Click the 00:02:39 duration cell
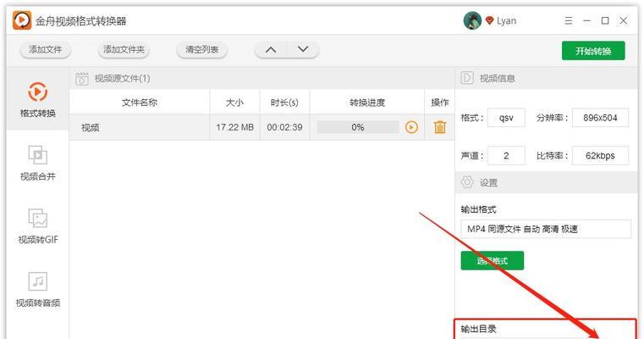 tap(284, 127)
